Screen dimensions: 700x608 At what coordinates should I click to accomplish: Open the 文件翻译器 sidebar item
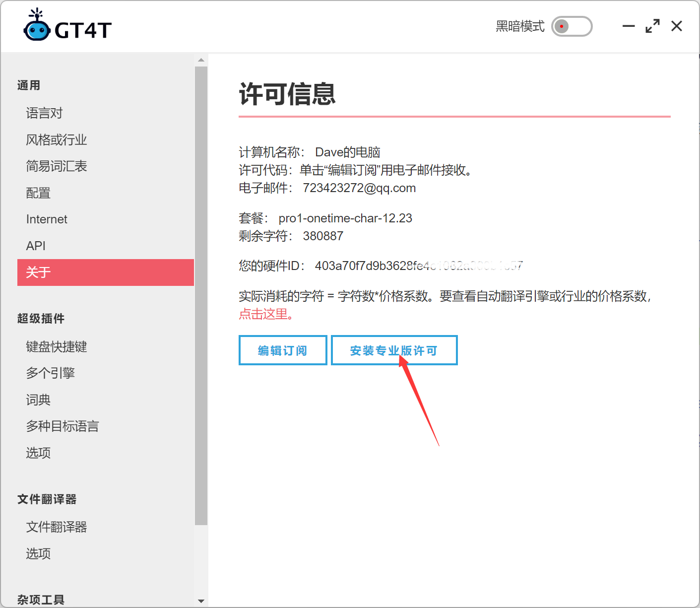106,527
